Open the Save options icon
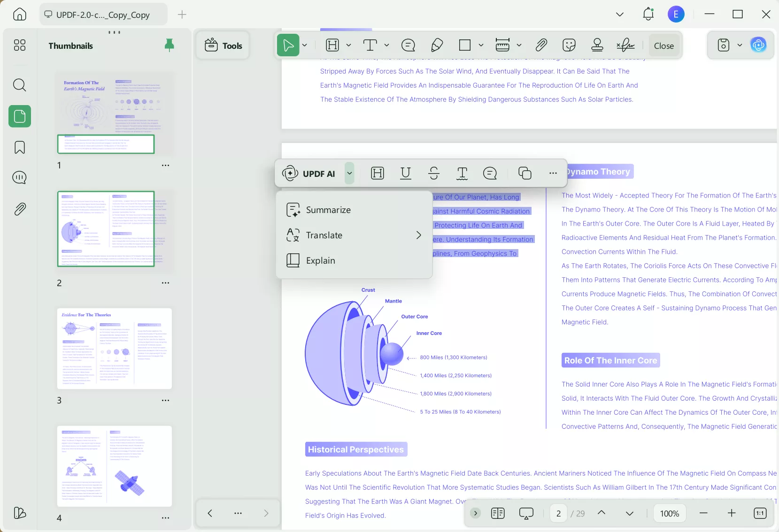The height and width of the screenshot is (532, 779). coord(724,46)
